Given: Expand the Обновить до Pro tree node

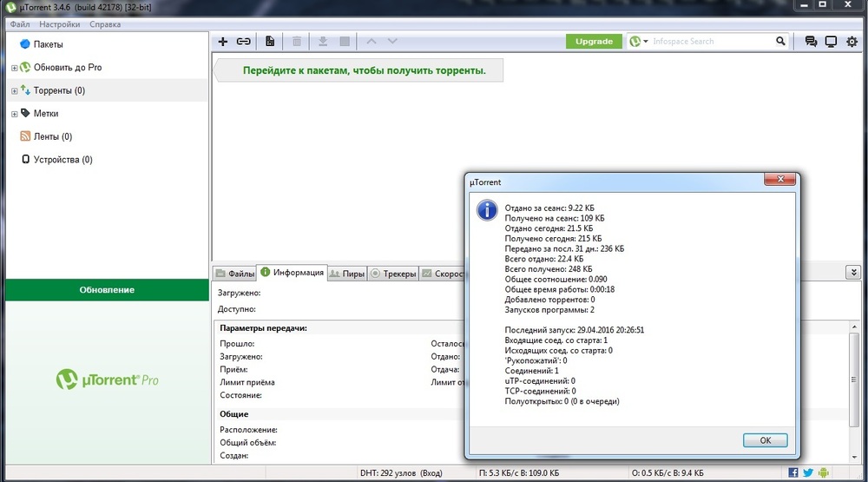Looking at the screenshot, I should (x=14, y=68).
